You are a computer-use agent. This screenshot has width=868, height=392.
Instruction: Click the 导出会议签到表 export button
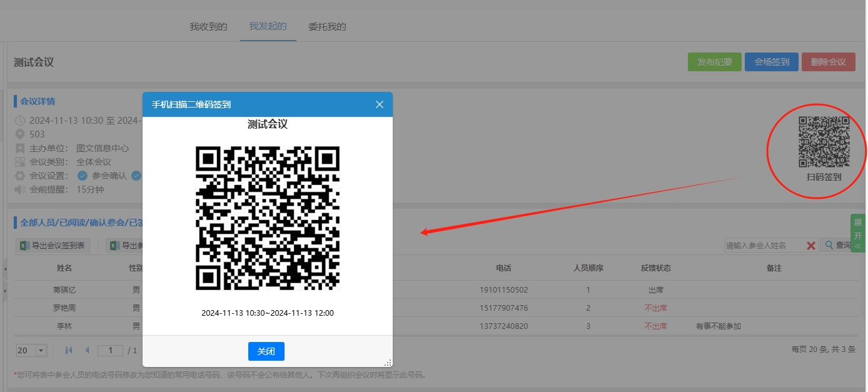(53, 246)
